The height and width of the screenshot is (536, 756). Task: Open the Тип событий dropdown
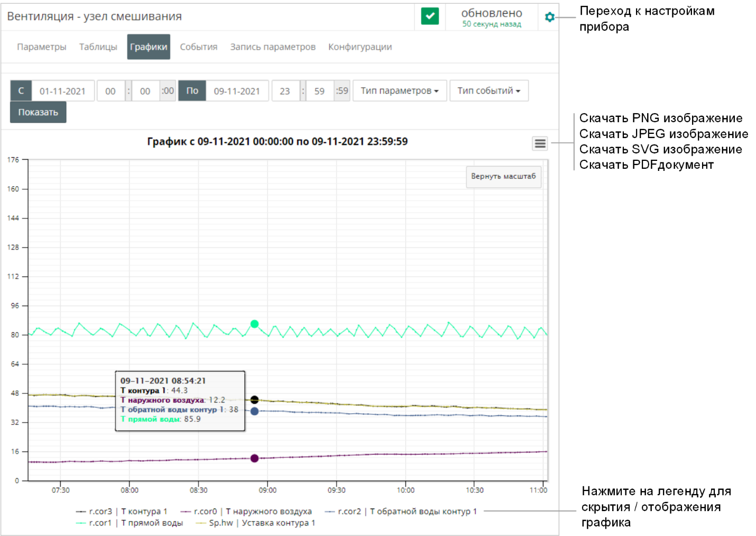[x=488, y=91]
